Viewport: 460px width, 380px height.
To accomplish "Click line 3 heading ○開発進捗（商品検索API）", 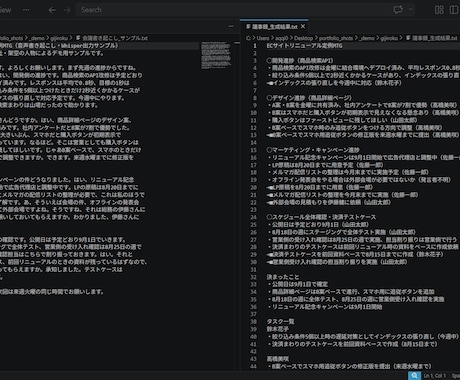I will [300, 61].
